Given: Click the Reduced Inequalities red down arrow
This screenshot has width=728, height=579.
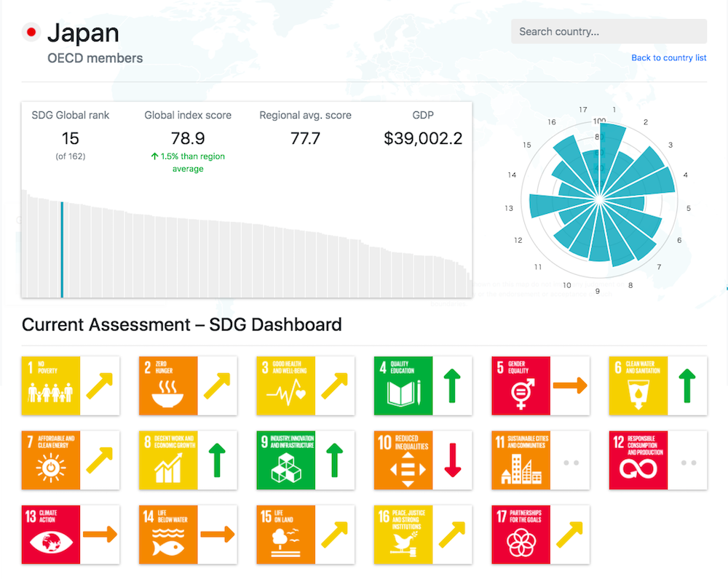Looking at the screenshot, I should 453,460.
